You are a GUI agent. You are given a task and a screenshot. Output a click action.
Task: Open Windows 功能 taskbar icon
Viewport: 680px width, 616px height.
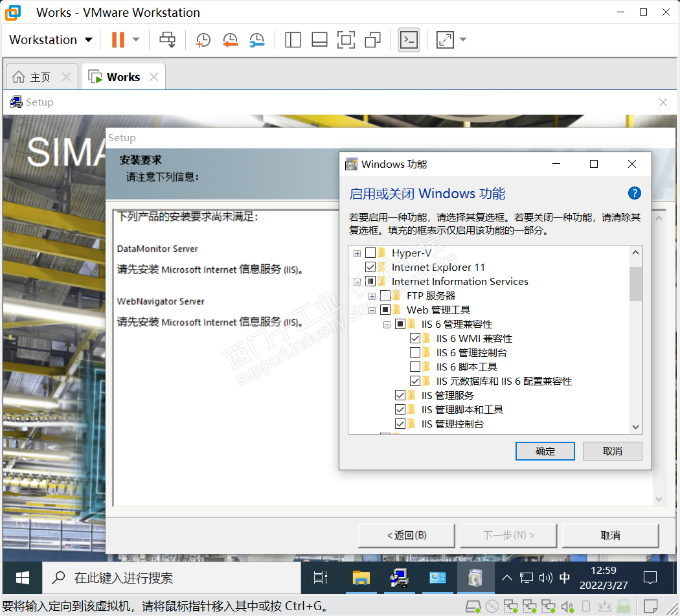475,578
